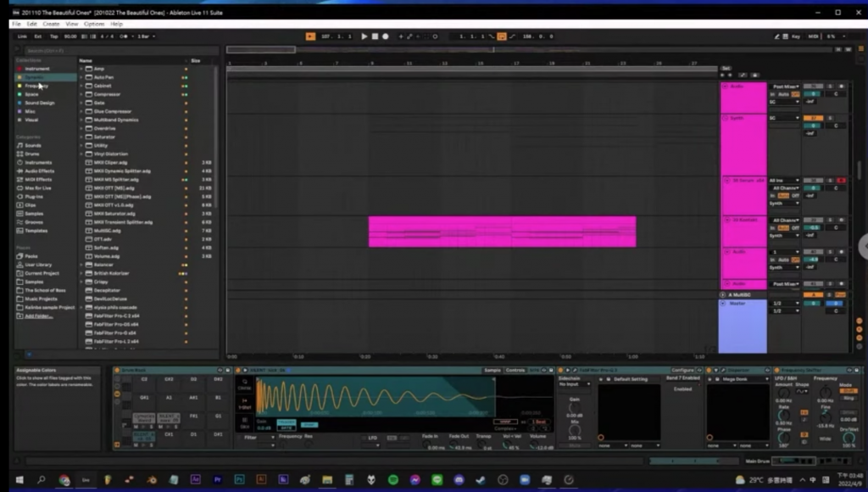Open the Sounds category

[x=33, y=145]
